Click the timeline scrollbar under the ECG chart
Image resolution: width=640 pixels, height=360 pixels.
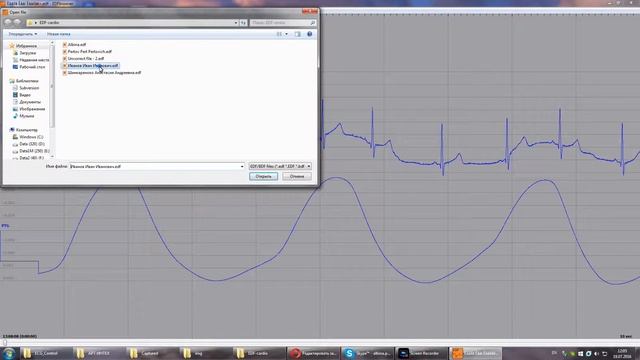tap(320, 342)
